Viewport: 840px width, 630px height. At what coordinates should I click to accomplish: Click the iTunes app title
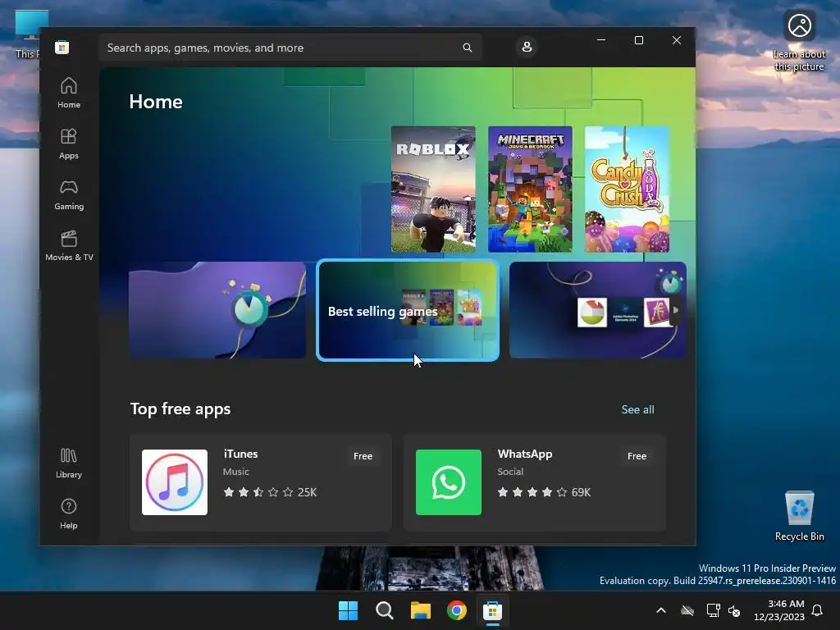(x=240, y=454)
